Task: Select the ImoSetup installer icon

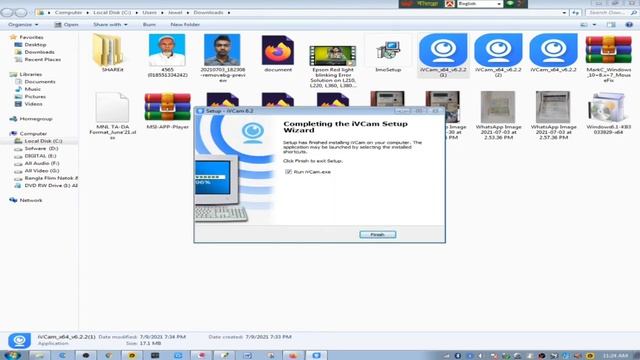Action: 388,50
